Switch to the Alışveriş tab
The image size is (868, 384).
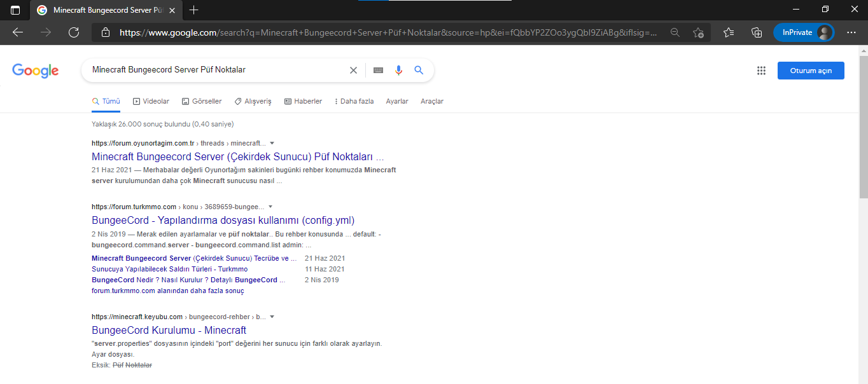click(253, 101)
